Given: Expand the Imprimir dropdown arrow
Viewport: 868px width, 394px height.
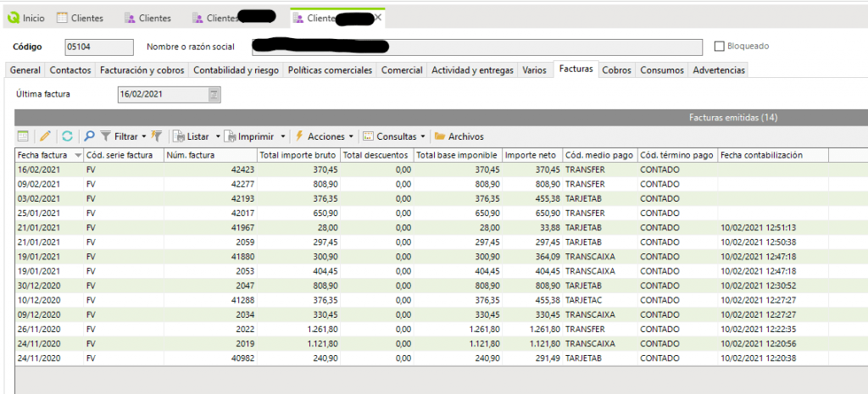Looking at the screenshot, I should tap(283, 136).
